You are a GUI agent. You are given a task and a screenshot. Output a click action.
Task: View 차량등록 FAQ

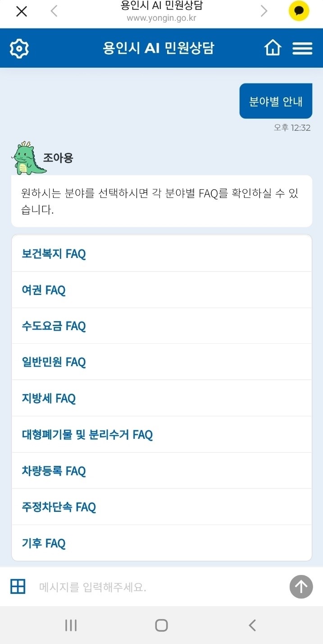[162, 471]
